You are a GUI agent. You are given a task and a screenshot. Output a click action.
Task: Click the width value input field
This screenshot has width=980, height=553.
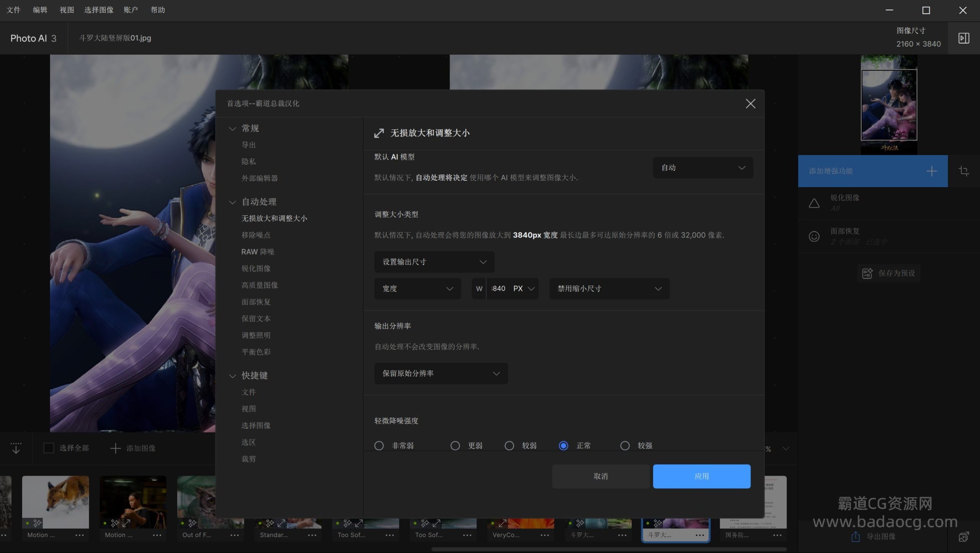pos(498,289)
